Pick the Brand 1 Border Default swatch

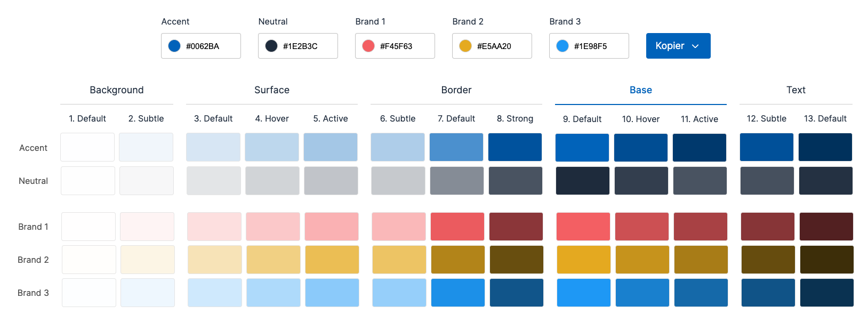click(457, 227)
